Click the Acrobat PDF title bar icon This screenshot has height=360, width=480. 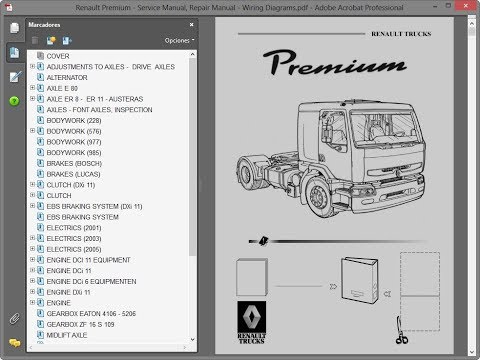[8, 7]
